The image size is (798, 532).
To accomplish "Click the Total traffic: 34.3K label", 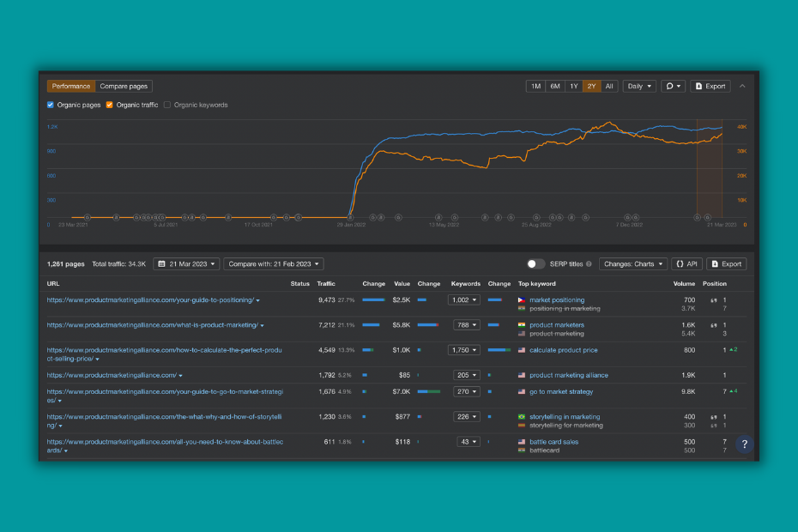I will (x=118, y=263).
